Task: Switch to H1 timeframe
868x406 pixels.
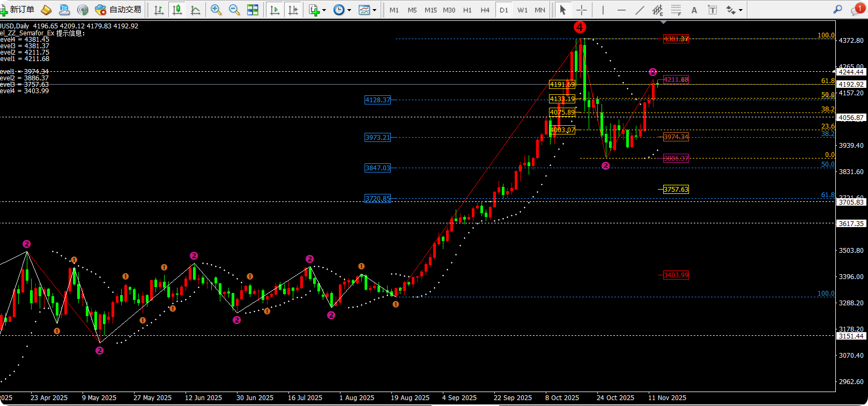Action: [468, 10]
